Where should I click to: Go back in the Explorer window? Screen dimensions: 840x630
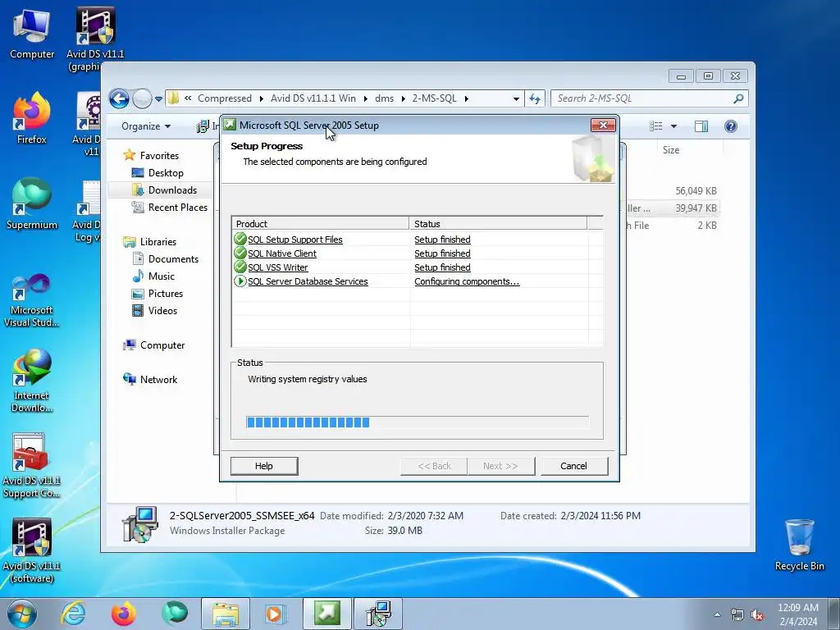[x=119, y=98]
